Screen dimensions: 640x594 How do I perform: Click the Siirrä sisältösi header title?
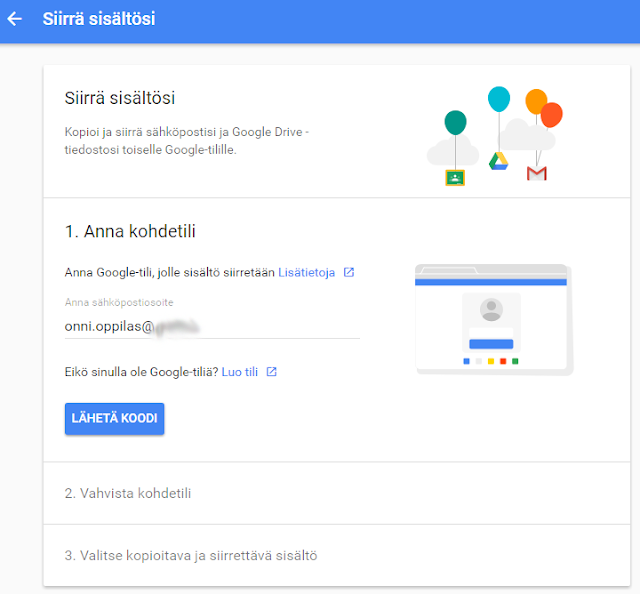[99, 19]
